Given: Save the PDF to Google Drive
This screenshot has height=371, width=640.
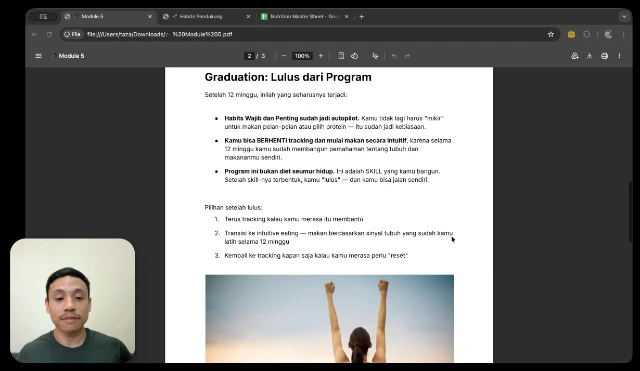Looking at the screenshot, I should click(575, 56).
